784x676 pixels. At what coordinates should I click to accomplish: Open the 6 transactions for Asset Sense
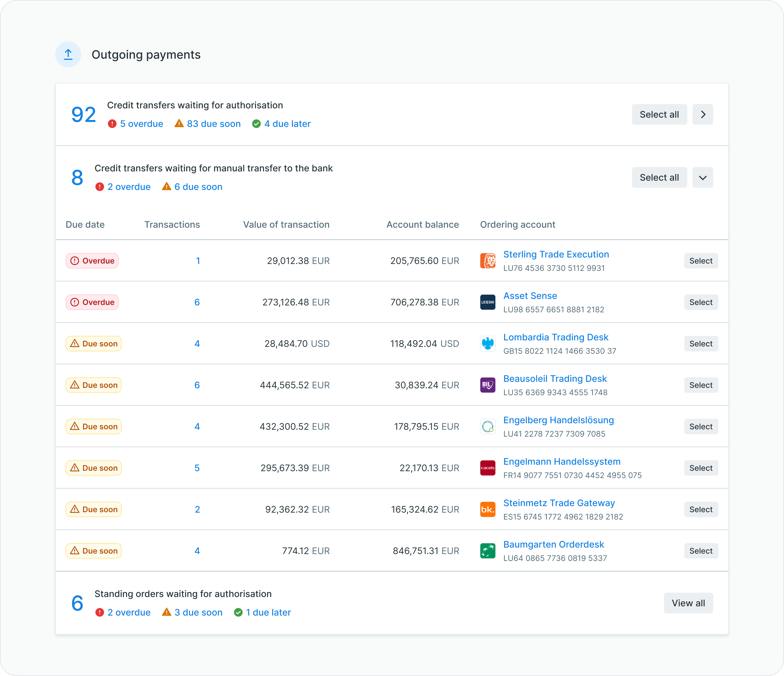click(x=197, y=302)
